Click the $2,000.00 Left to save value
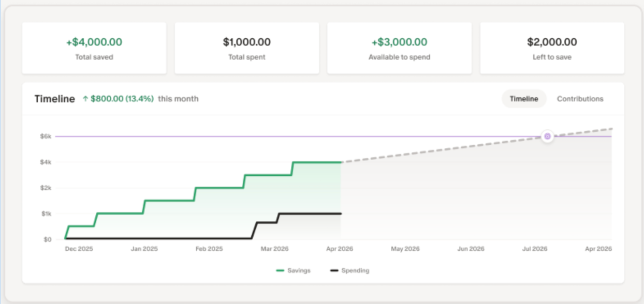This screenshot has width=644, height=304. click(x=552, y=42)
